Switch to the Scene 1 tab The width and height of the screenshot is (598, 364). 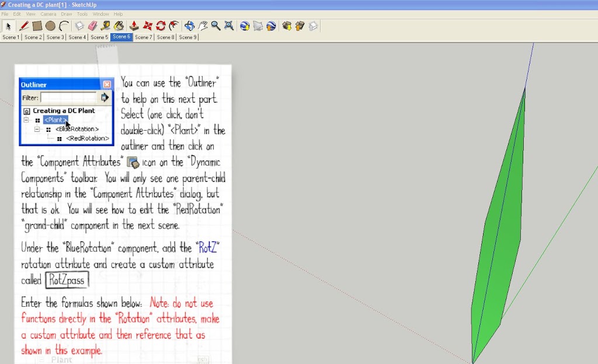11,37
